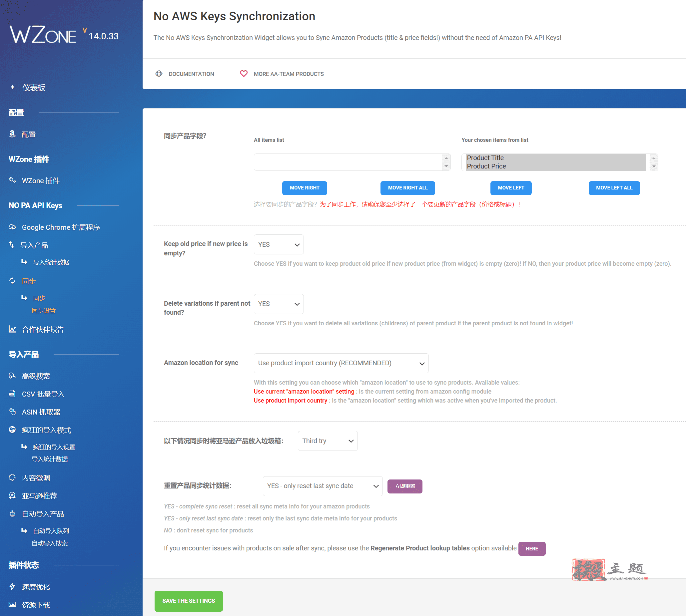Click the purple HERE button
Image resolution: width=686 pixels, height=616 pixels.
click(x=532, y=549)
